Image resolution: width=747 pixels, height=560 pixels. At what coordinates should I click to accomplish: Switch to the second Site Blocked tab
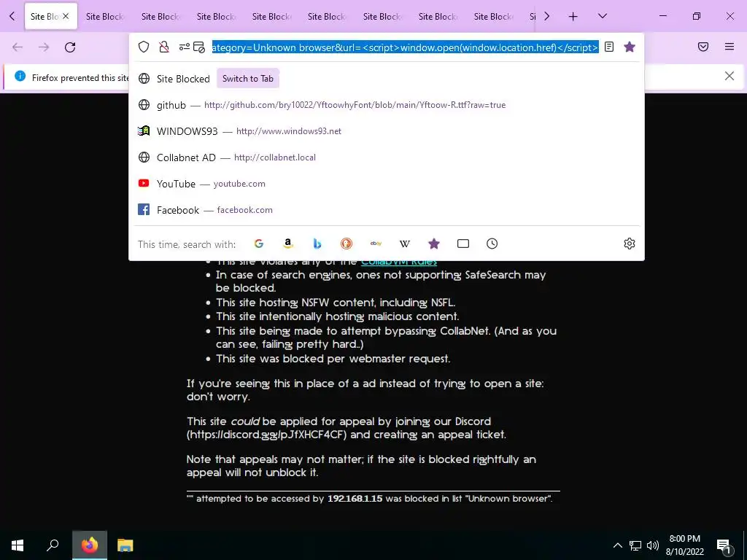pyautogui.click(x=107, y=16)
